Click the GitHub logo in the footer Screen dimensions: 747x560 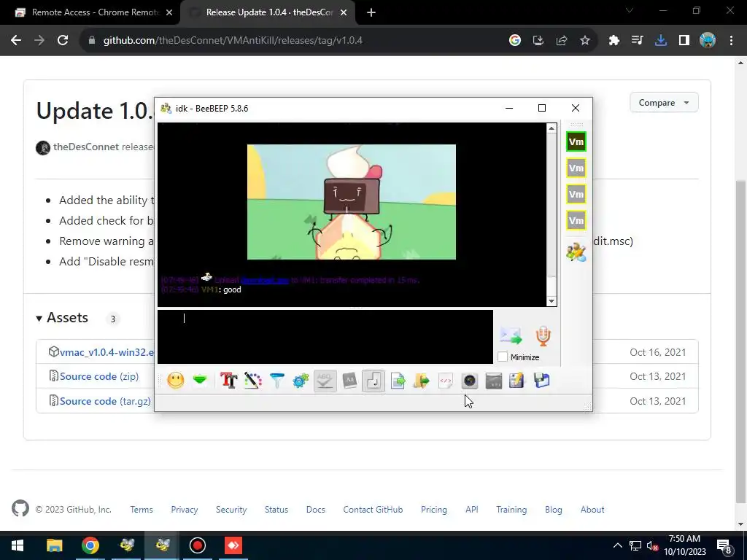pyautogui.click(x=20, y=508)
